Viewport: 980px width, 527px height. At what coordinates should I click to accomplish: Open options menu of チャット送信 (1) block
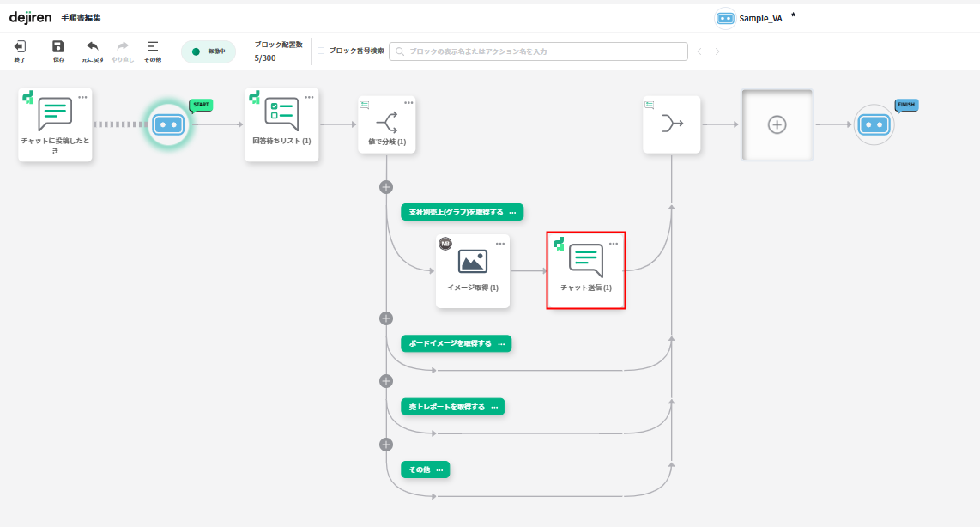point(614,244)
